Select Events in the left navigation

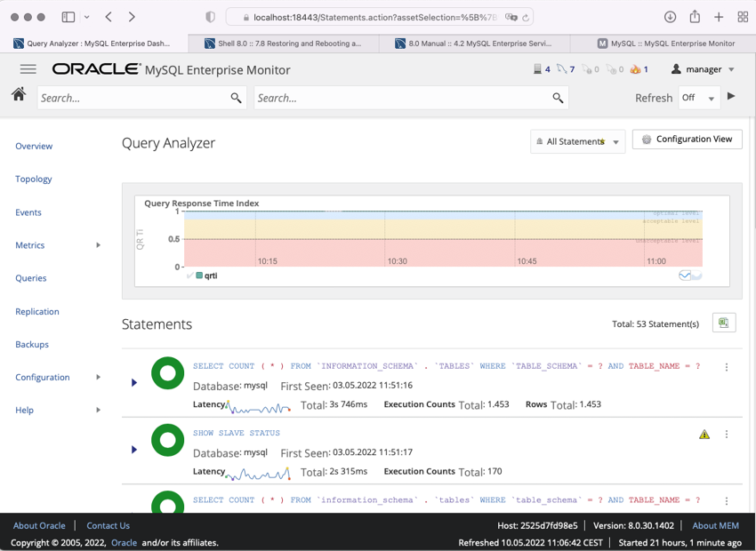[x=28, y=212]
